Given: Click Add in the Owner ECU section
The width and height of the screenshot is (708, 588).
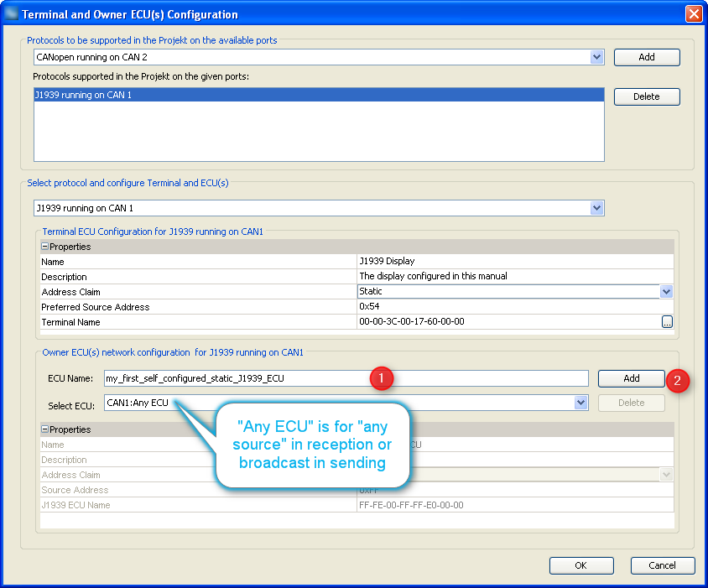Looking at the screenshot, I should point(631,378).
